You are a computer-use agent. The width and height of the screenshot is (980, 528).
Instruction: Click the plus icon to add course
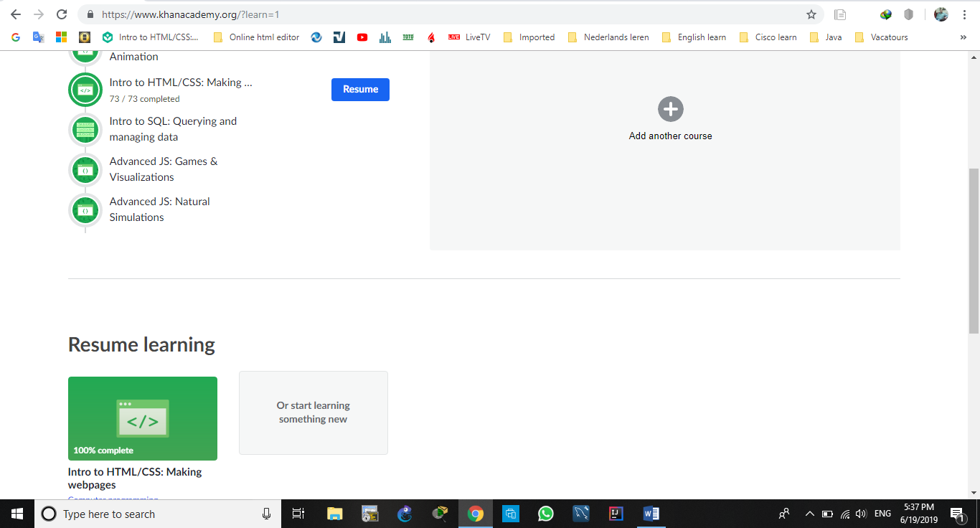pos(671,109)
